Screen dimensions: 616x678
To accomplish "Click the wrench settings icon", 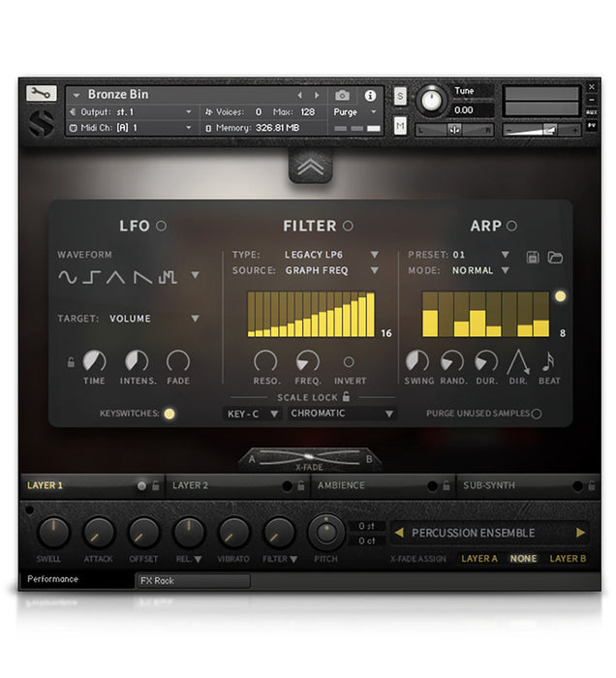I will (x=41, y=94).
